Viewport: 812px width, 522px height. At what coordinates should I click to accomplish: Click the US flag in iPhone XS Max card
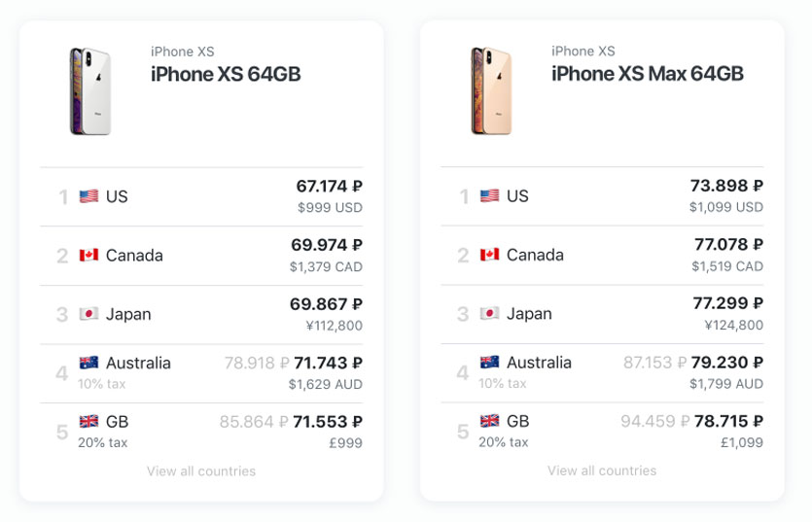490,196
